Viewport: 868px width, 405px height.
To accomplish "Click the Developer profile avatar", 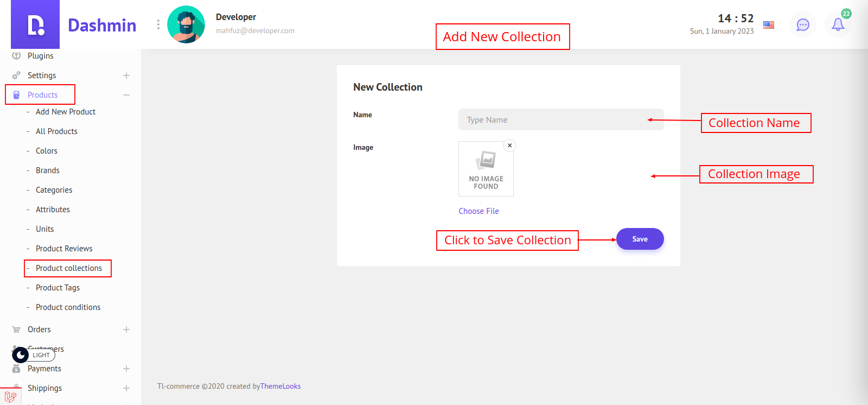I will (x=186, y=25).
